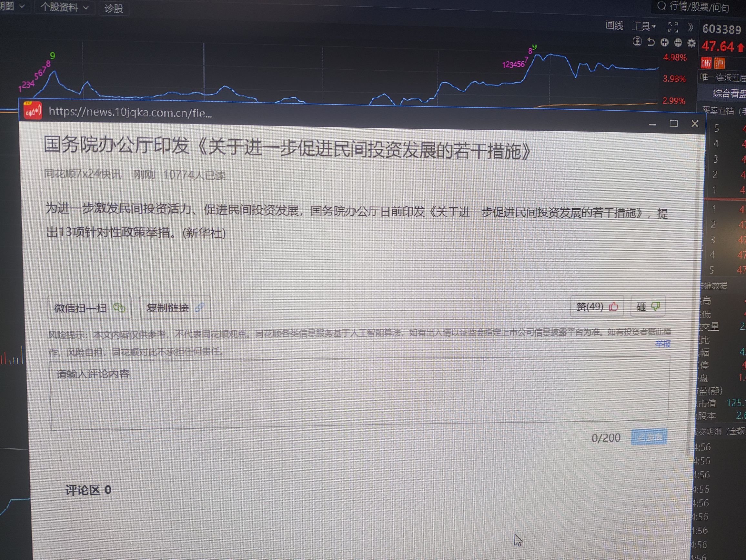Viewport: 746px width, 560px height.
Task: Click the thumbs-up 赞(49) button
Action: pyautogui.click(x=597, y=306)
